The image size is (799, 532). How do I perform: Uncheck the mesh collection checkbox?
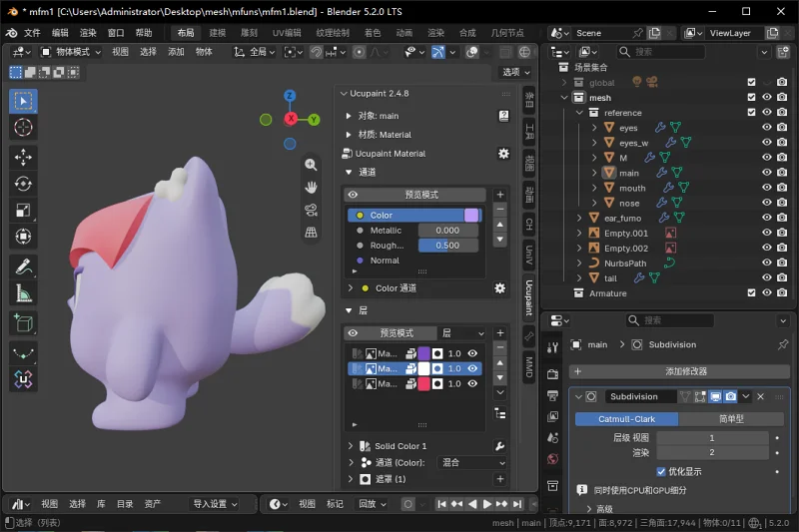tap(751, 97)
